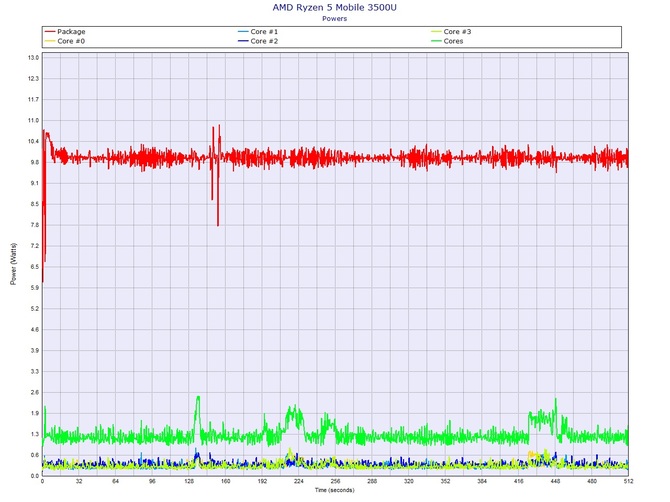Select the Cores legend entry
This screenshot has height=502, width=670.
[x=447, y=41]
